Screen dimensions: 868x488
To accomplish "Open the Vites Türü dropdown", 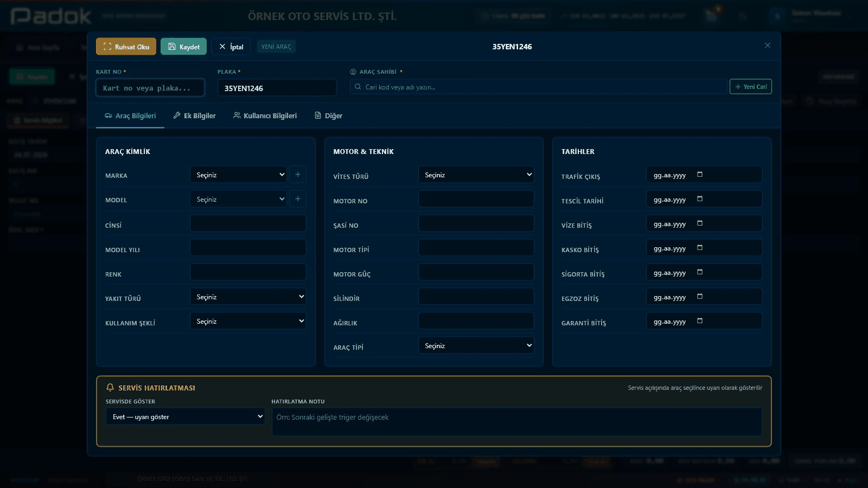I will [476, 175].
